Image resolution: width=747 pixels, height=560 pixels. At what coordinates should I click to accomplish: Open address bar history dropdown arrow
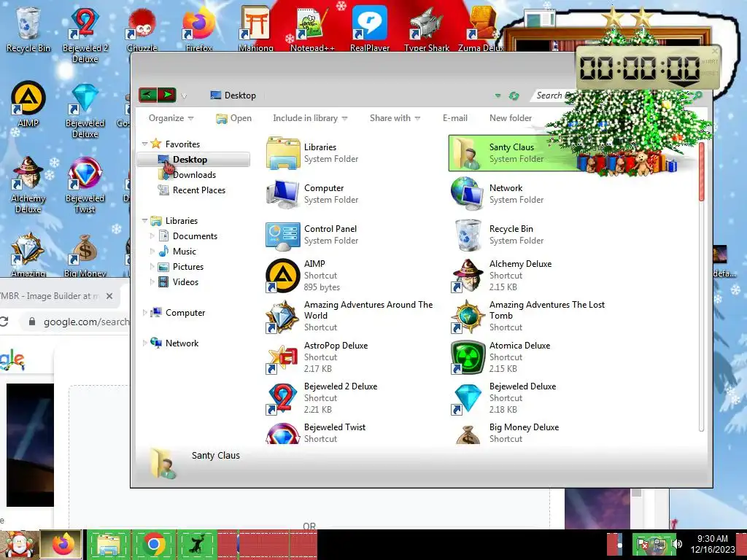coord(498,96)
